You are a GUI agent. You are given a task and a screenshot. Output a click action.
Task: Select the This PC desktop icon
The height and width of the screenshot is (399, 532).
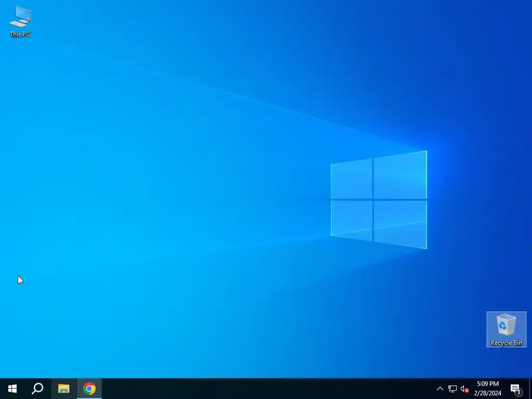(x=20, y=21)
